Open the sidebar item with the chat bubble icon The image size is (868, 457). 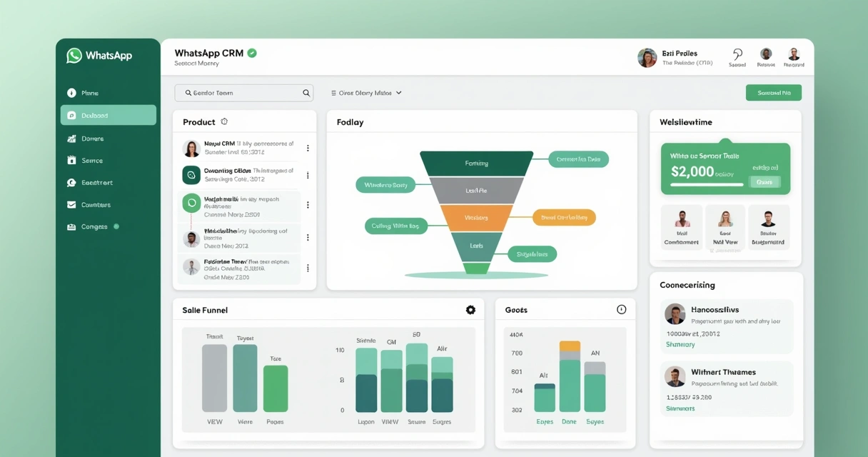(x=108, y=183)
